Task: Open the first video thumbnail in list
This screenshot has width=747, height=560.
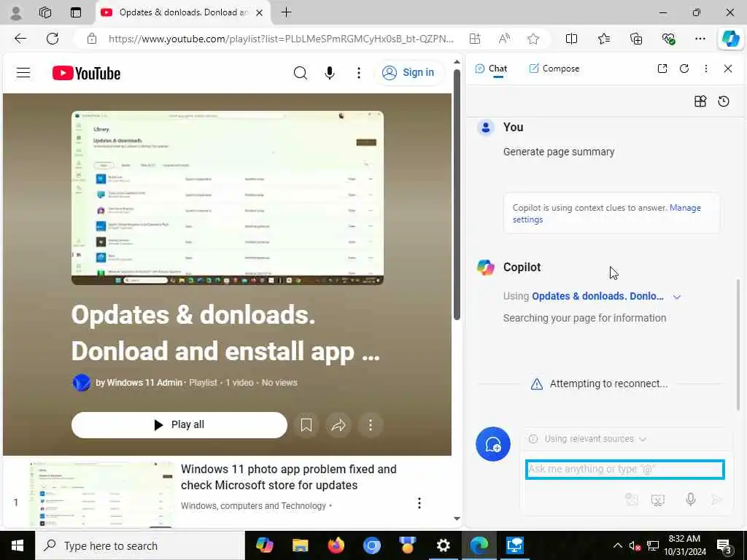Action: tap(101, 494)
